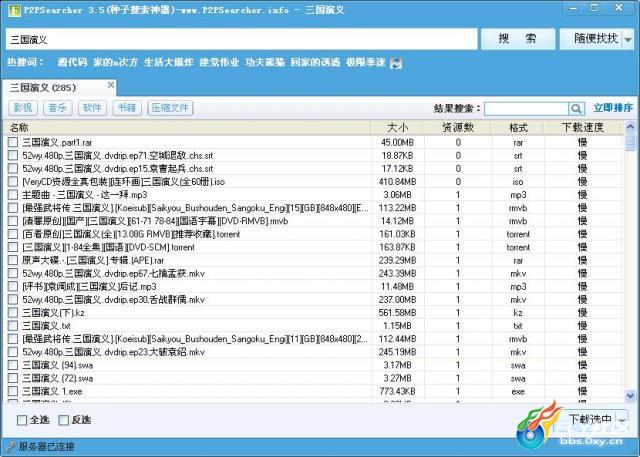Select row [三国演义][1-84全集][国语][DVD-SCM].torrent
Viewport: 640px width, 457px height.
click(x=313, y=247)
